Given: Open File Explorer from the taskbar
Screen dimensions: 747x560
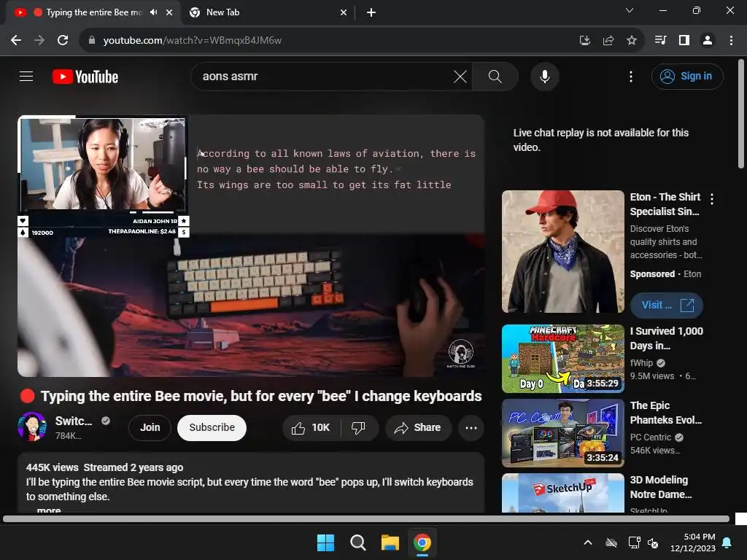Looking at the screenshot, I should pos(390,542).
